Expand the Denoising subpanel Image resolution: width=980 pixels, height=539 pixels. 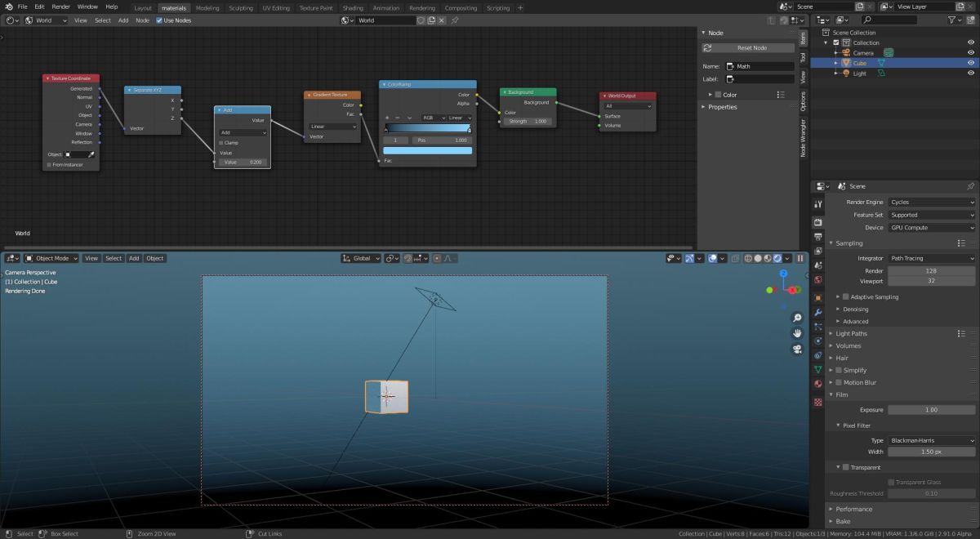pos(855,310)
